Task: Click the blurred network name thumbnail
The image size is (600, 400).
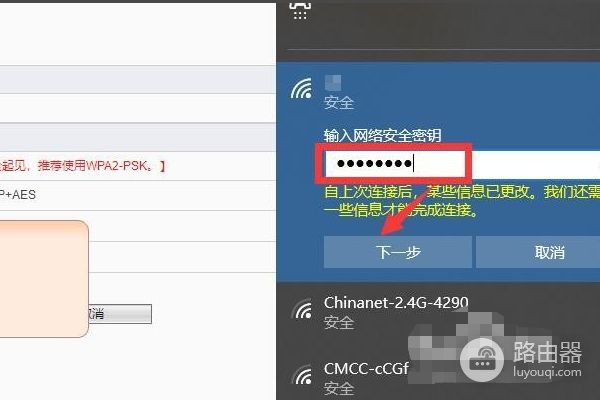Action: point(333,82)
